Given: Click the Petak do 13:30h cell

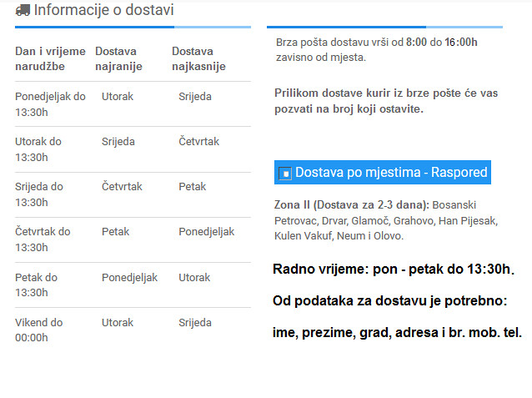Looking at the screenshot, I should (x=37, y=285).
